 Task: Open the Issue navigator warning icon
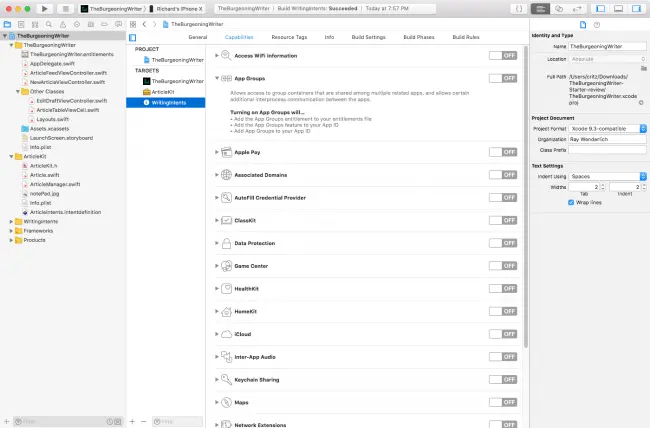tap(63, 24)
